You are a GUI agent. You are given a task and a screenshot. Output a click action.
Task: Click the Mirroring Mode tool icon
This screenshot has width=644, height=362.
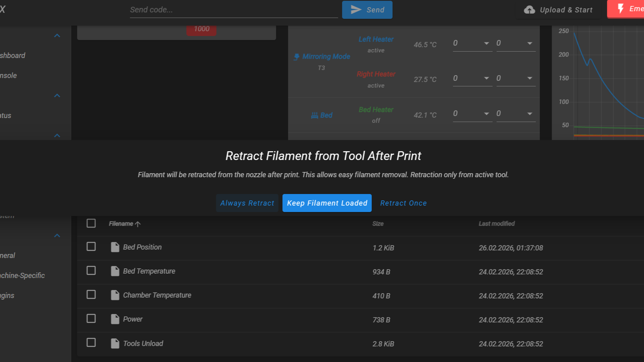click(296, 57)
